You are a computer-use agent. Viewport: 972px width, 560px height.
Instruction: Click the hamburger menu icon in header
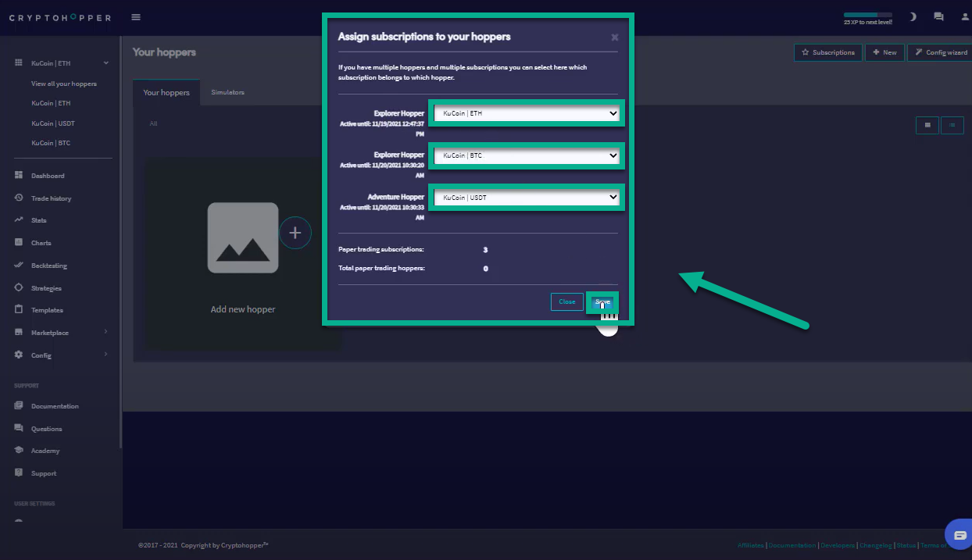point(137,17)
